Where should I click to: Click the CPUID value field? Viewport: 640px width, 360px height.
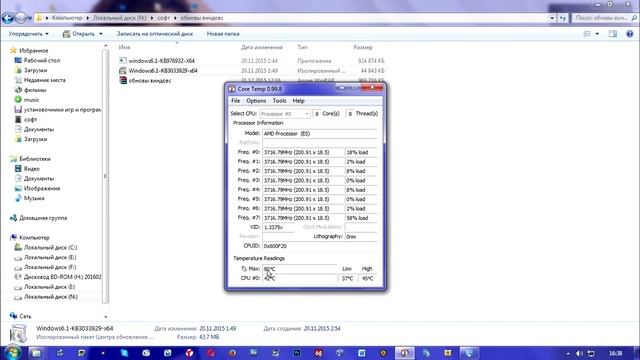[320, 246]
